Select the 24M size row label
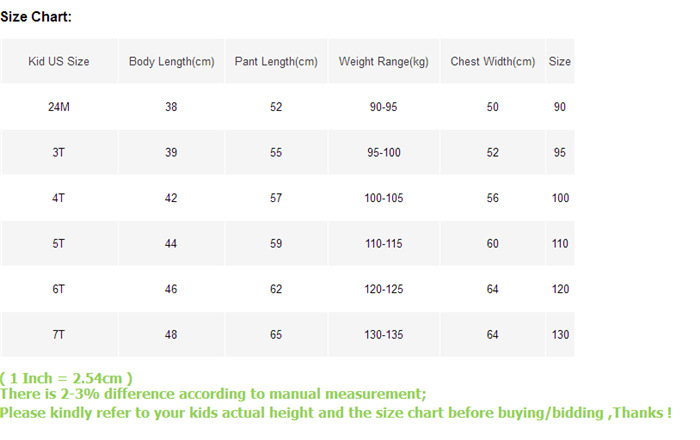Viewport: 700px width, 440px height. click(x=59, y=107)
